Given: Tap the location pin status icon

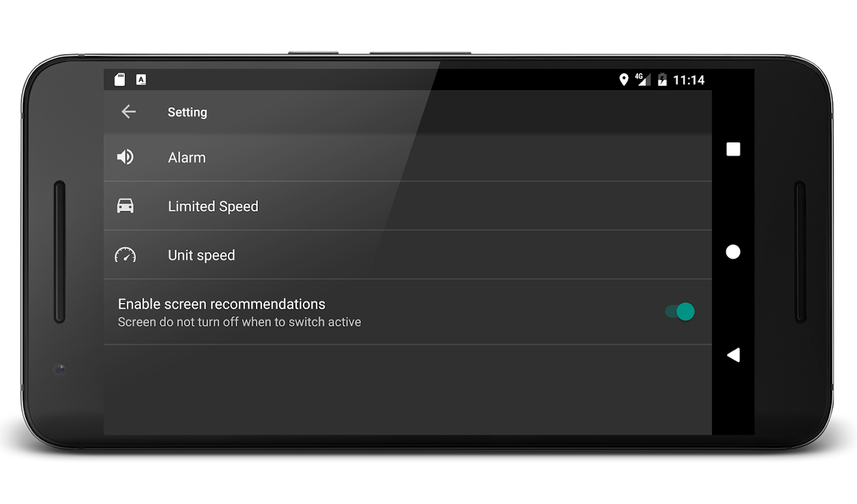Looking at the screenshot, I should coord(624,79).
